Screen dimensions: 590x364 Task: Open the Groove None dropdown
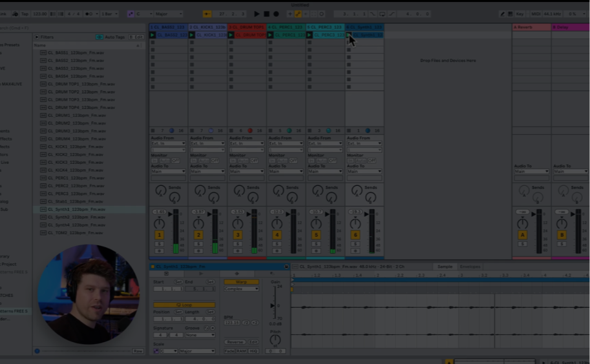coord(200,335)
